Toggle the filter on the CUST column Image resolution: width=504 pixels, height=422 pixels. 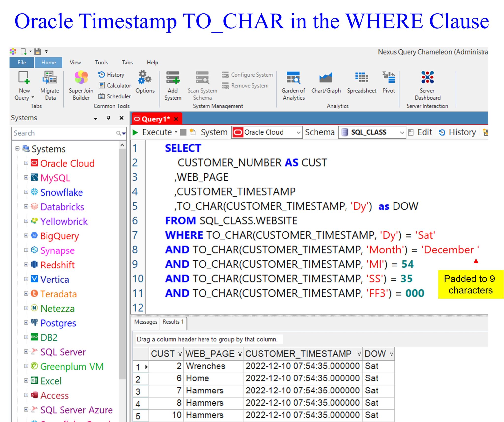tap(180, 354)
